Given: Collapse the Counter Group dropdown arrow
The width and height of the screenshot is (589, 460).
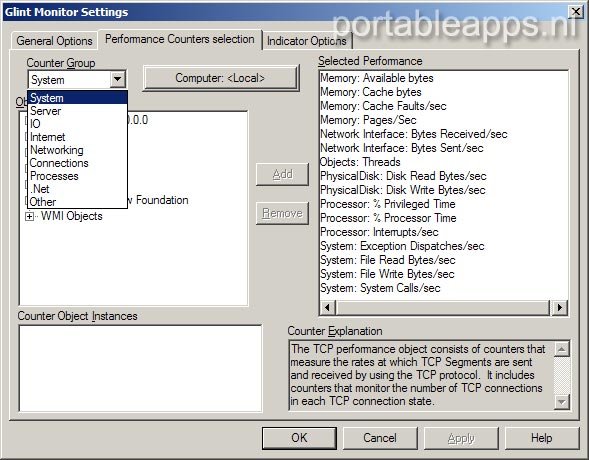Looking at the screenshot, I should pos(118,79).
